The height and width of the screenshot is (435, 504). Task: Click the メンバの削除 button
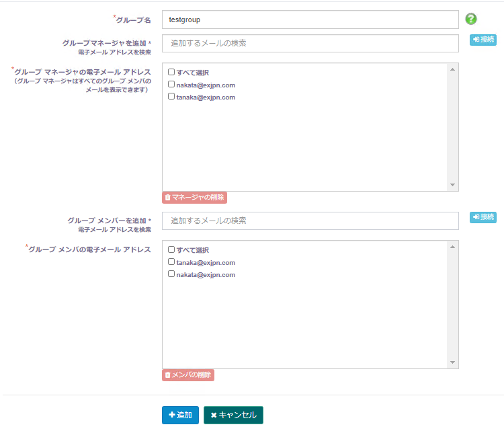click(x=188, y=375)
